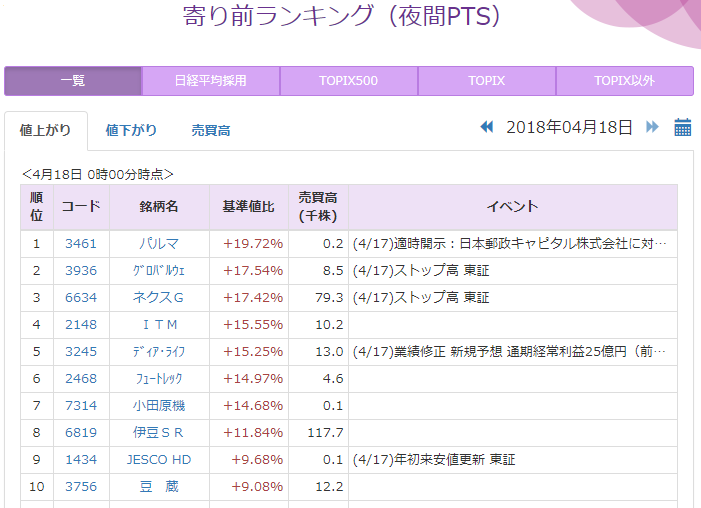The height and width of the screenshot is (508, 701).
Task: Click the 年初来安値更新 event for JESCO HD
Action: (434, 460)
